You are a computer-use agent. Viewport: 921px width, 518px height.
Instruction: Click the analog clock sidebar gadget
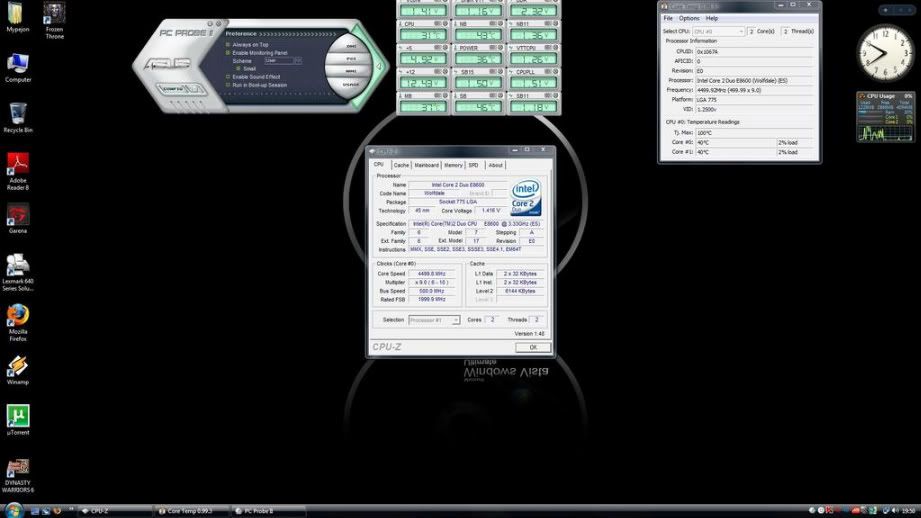[x=884, y=53]
